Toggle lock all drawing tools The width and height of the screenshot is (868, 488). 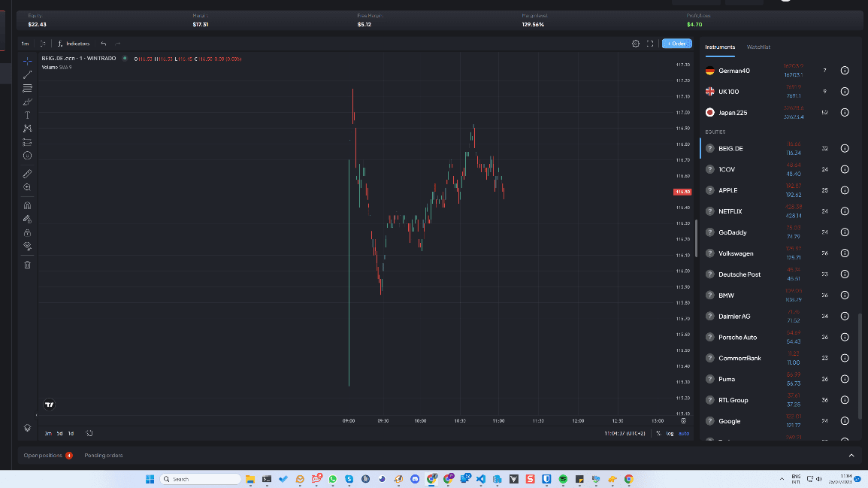tap(27, 232)
